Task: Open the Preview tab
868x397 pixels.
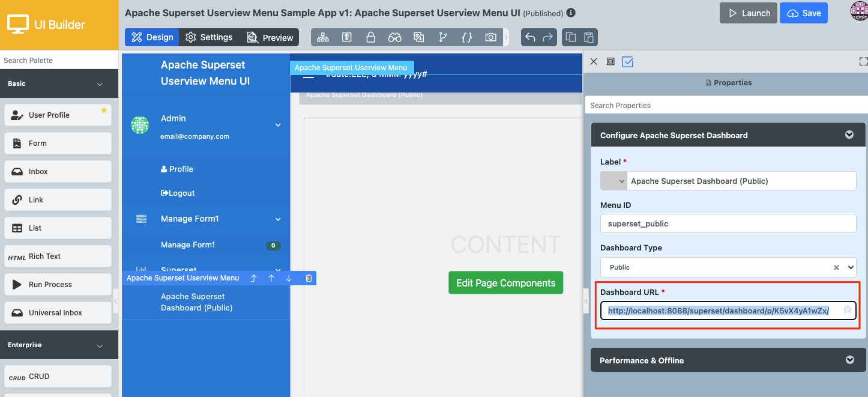Action: click(x=270, y=37)
